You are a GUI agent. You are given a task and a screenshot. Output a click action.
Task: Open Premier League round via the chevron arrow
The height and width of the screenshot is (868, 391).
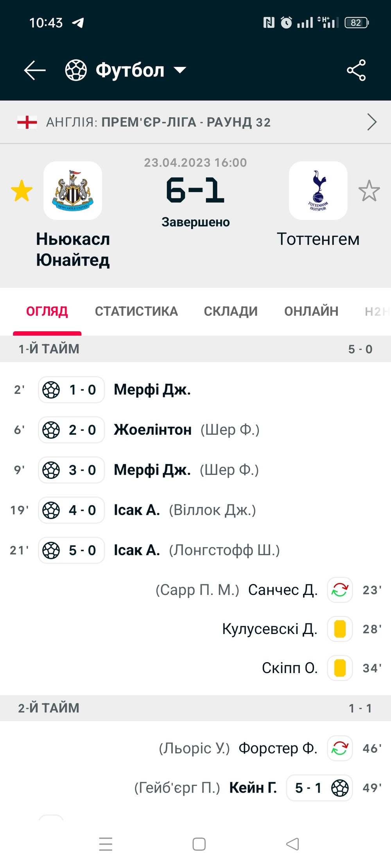coord(372,122)
